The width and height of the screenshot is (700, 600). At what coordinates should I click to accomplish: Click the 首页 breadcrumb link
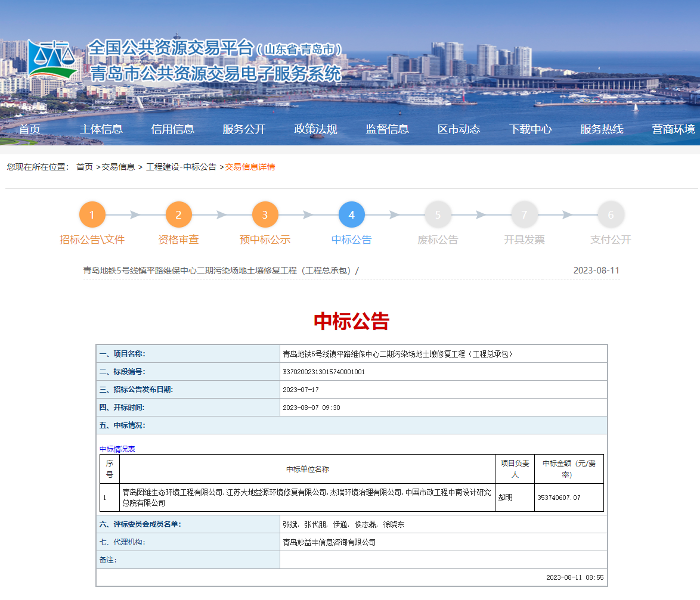pos(84,167)
